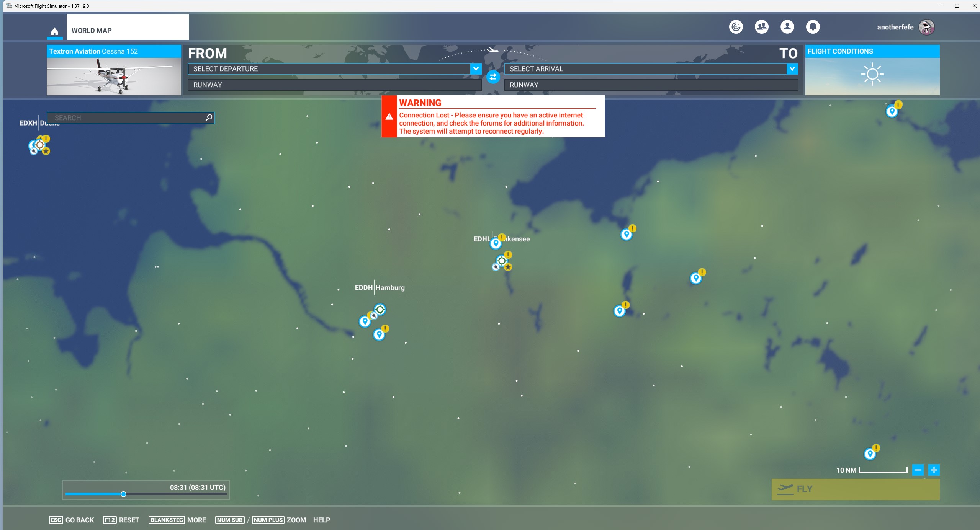Click the swap departure and arrival icon
This screenshot has width=980, height=530.
pyautogui.click(x=493, y=77)
